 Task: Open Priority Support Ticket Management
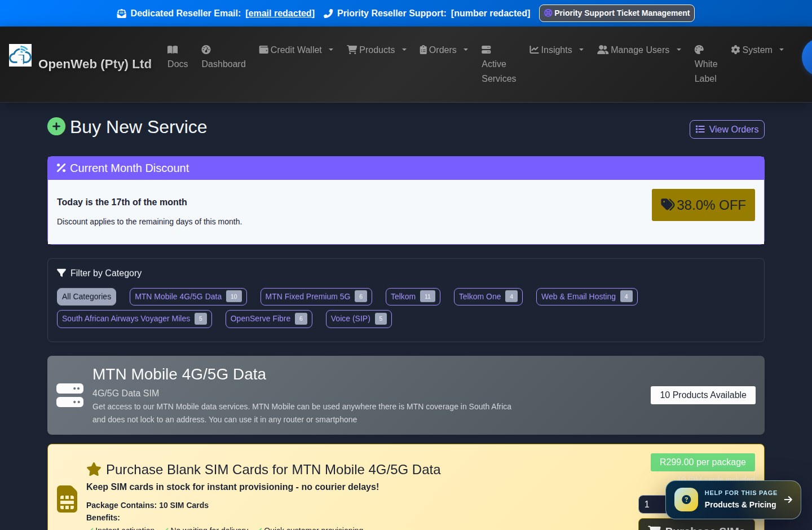point(617,13)
